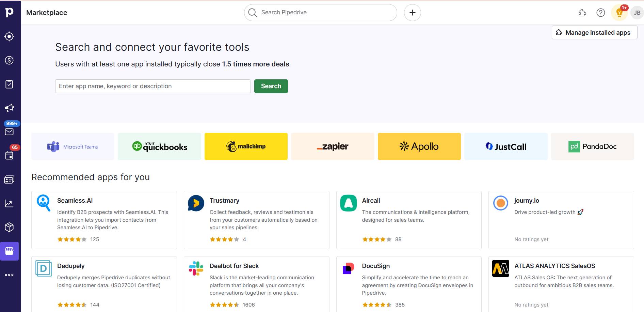
Task: View Insights via the chart icon
Action: (x=10, y=203)
